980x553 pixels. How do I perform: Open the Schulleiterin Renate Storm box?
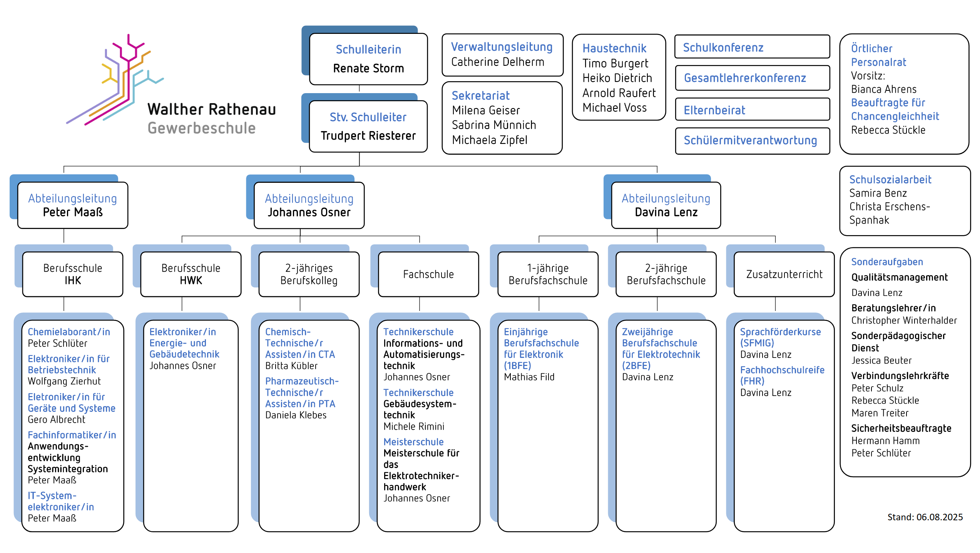click(368, 59)
